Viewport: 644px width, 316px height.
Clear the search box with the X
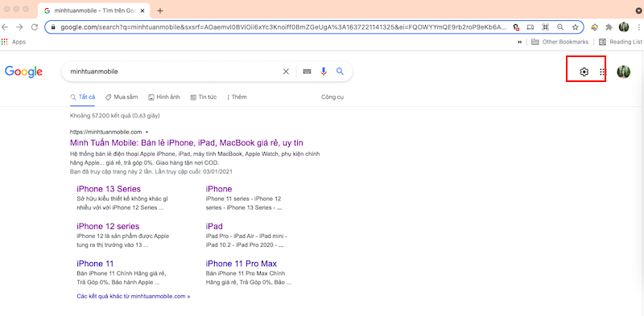[x=286, y=72]
